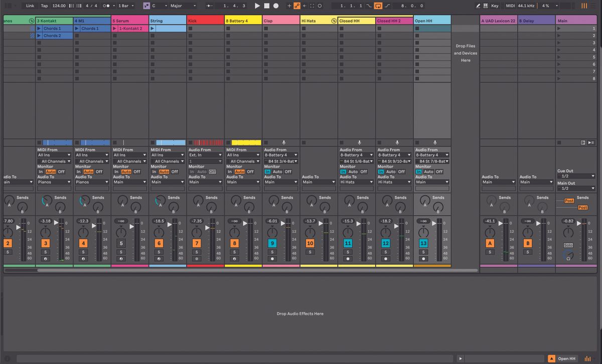Viewport: 602px width, 364px height.
Task: Toggle the Post fader switch on the sends
Action: point(570,201)
